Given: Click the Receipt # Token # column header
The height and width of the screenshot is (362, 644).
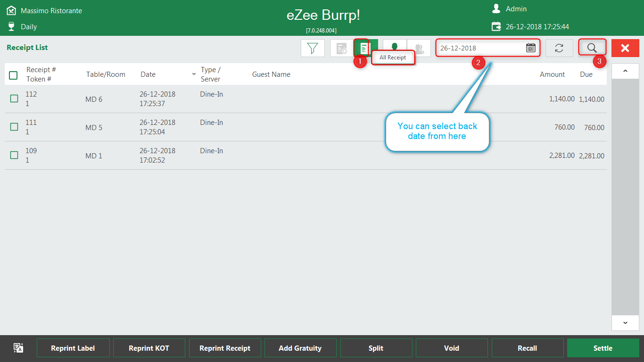Looking at the screenshot, I should 41,74.
